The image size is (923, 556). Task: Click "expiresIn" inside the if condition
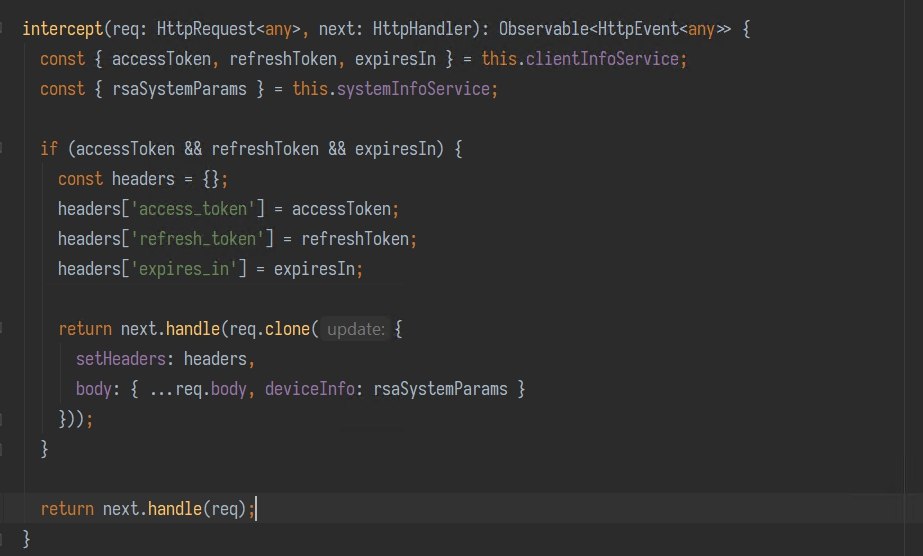(395, 149)
